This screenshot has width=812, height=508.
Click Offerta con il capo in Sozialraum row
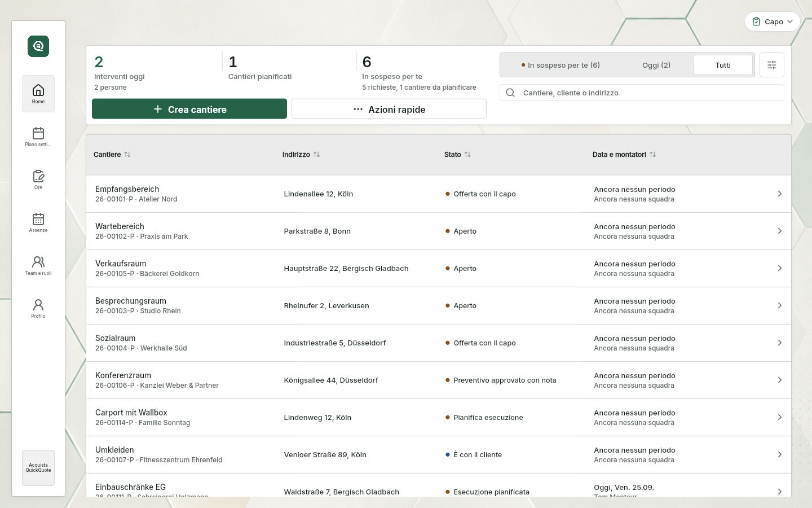click(484, 343)
